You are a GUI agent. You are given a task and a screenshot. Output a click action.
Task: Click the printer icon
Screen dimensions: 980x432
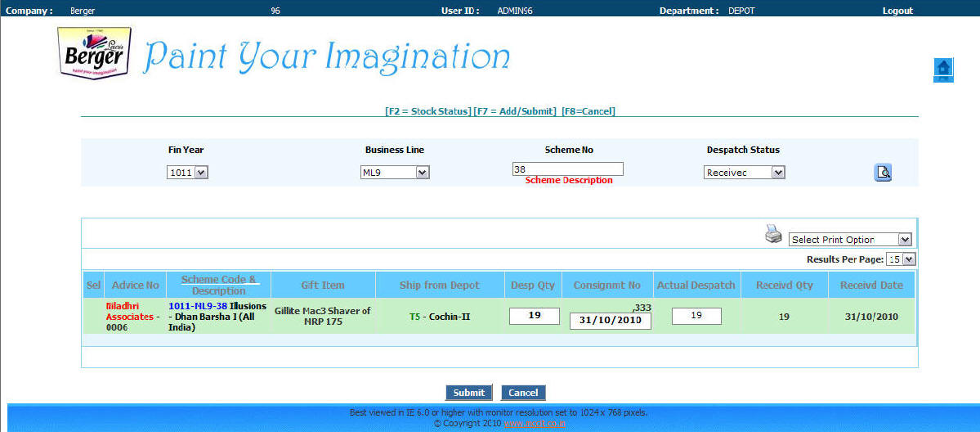coord(773,234)
